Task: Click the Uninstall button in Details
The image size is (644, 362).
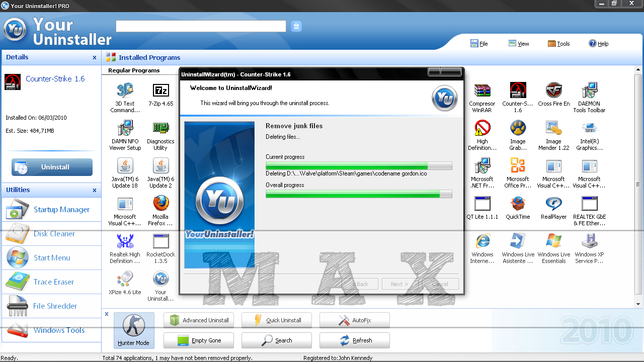Action: [x=52, y=167]
